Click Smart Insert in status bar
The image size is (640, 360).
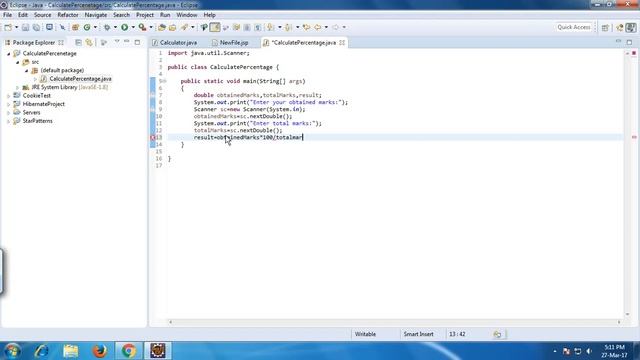[418, 334]
